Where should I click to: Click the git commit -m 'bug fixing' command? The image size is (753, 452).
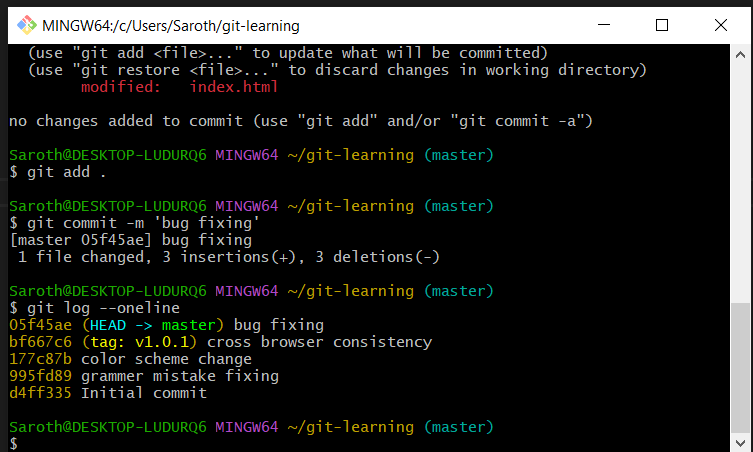134,223
